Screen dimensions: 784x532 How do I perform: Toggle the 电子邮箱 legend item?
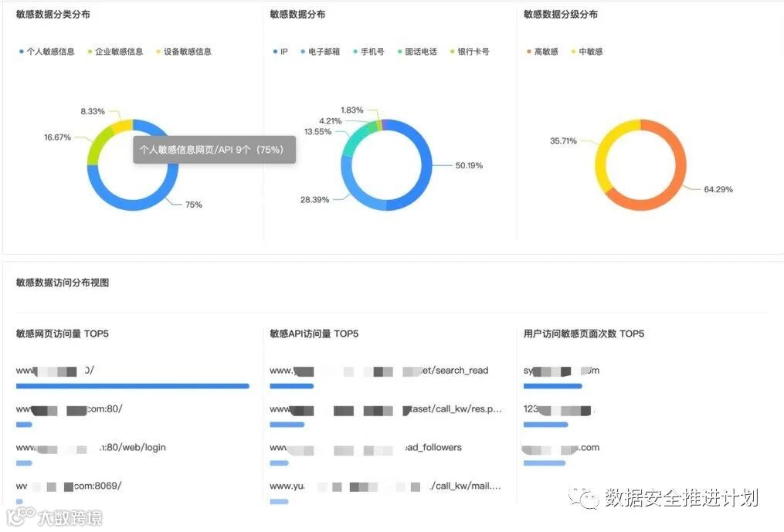(x=320, y=52)
